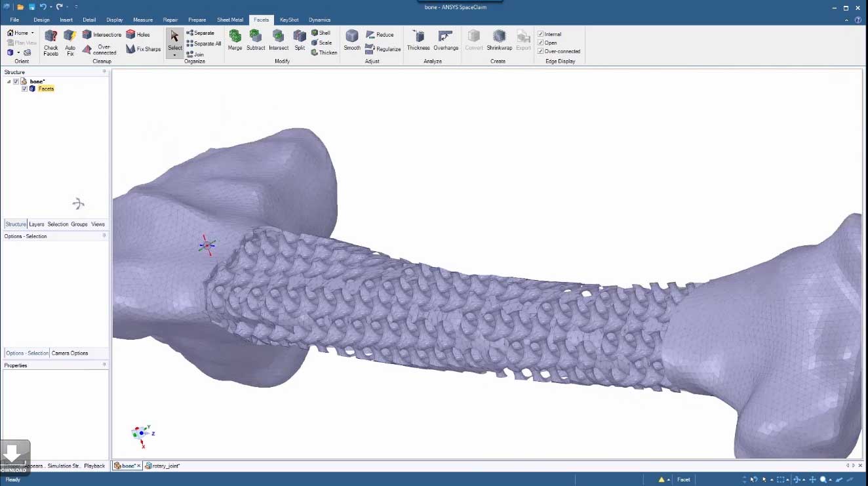Open the Fix Sharps tool
Screen dimensions: 868x486
[144, 49]
